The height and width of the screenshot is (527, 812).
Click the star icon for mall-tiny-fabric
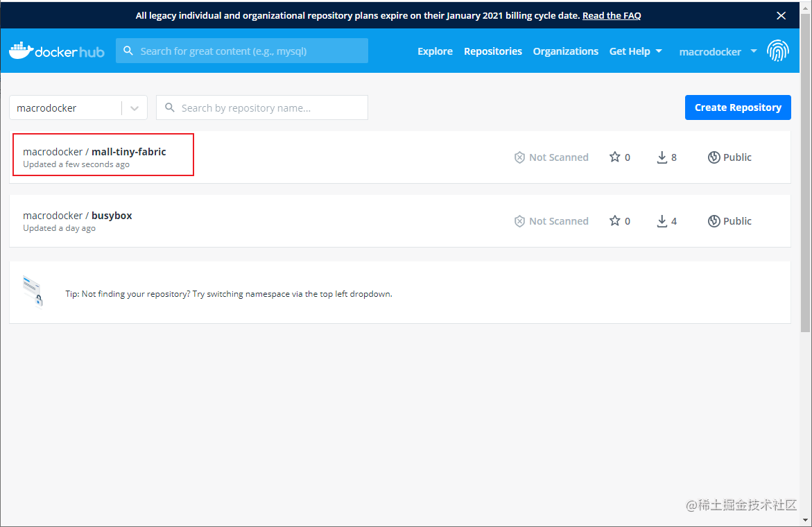[x=614, y=157]
